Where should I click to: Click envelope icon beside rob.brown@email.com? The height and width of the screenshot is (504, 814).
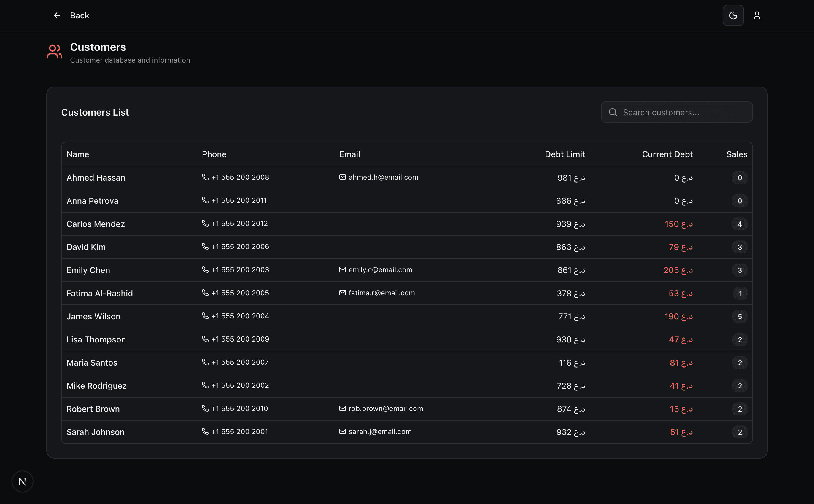pyautogui.click(x=342, y=408)
